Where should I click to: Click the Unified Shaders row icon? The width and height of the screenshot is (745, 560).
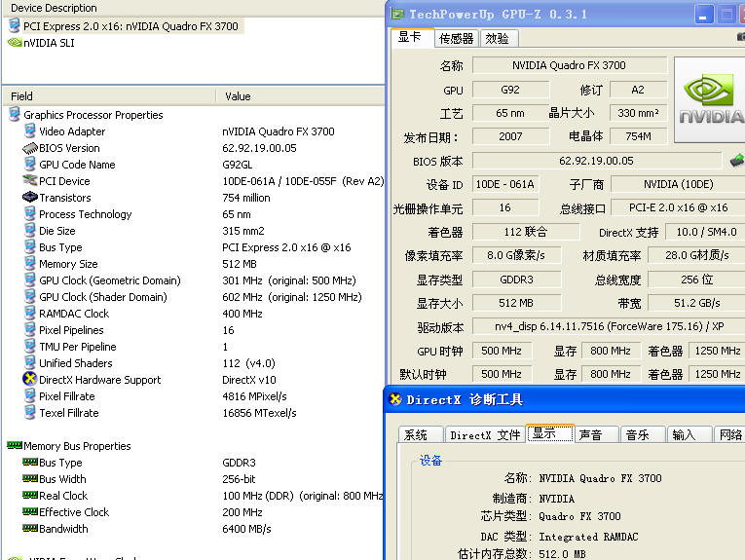(x=29, y=363)
